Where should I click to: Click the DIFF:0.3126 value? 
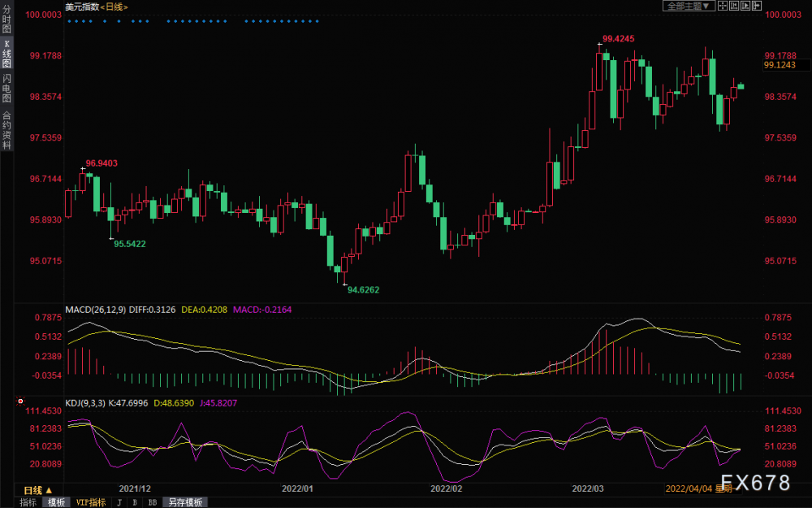coord(152,310)
